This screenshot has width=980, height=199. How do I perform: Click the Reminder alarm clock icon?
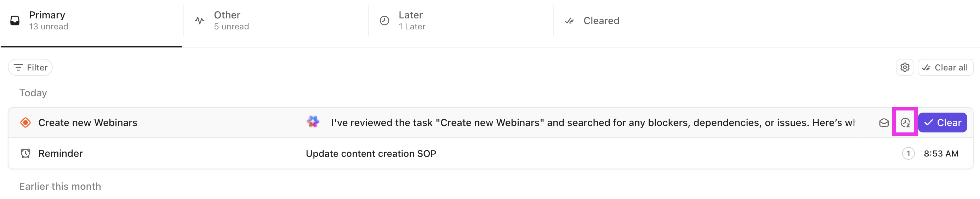click(x=25, y=153)
